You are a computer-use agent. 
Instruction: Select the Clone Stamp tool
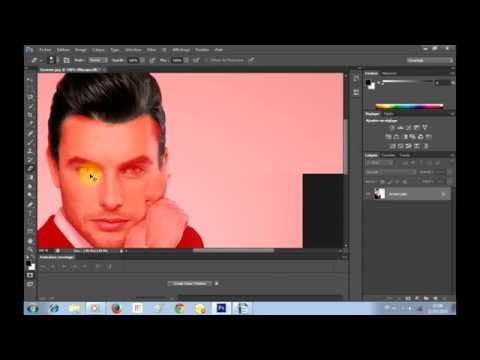pyautogui.click(x=30, y=151)
